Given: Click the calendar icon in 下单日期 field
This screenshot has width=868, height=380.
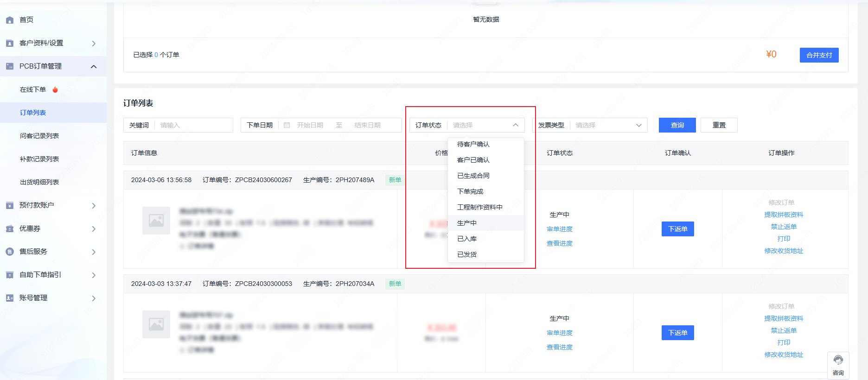Looking at the screenshot, I should [x=287, y=125].
